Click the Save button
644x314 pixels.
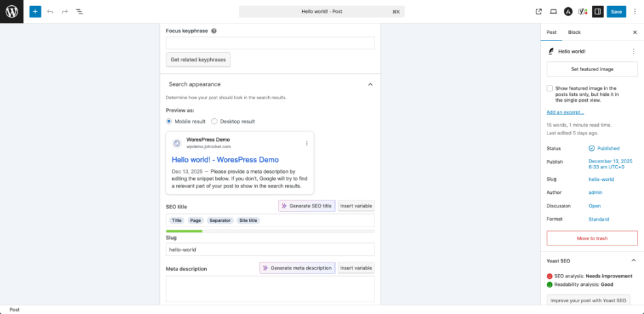click(x=616, y=12)
